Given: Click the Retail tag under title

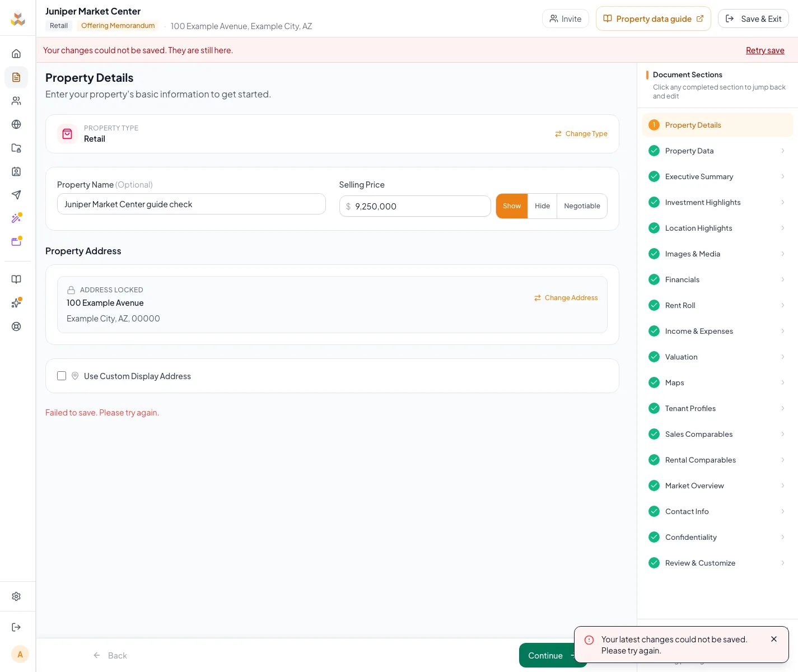Looking at the screenshot, I should coord(59,26).
